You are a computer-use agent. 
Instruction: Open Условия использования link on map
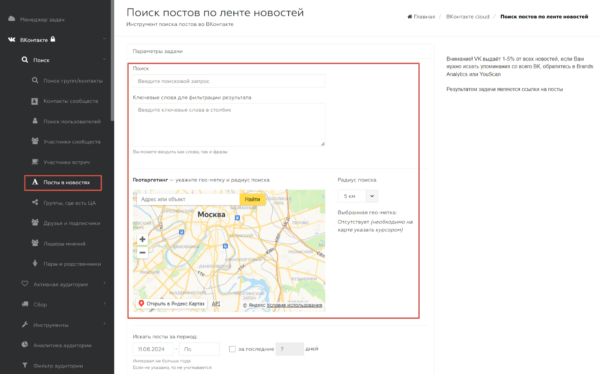point(294,305)
